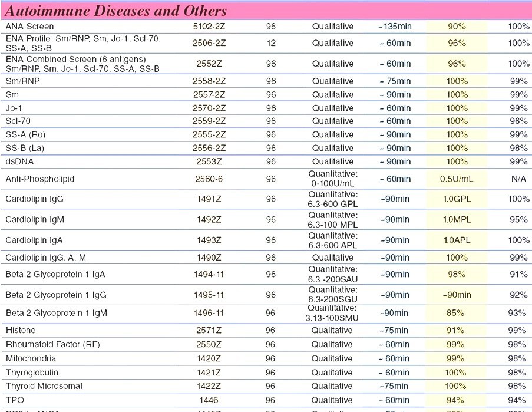Viewport: 532px width, 412px height.
Task: Click catalog number 2506-2Z
Action: [209, 43]
